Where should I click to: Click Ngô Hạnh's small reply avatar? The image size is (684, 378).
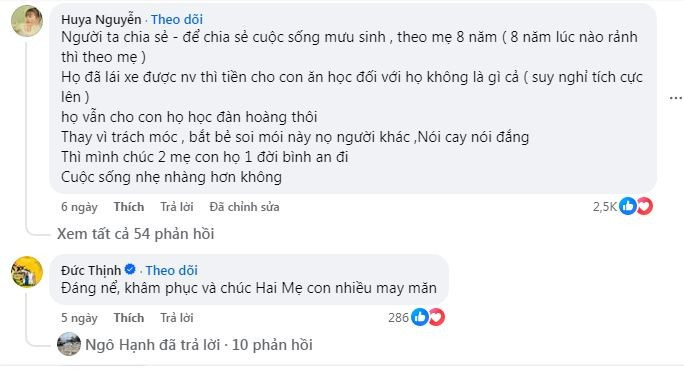(69, 344)
